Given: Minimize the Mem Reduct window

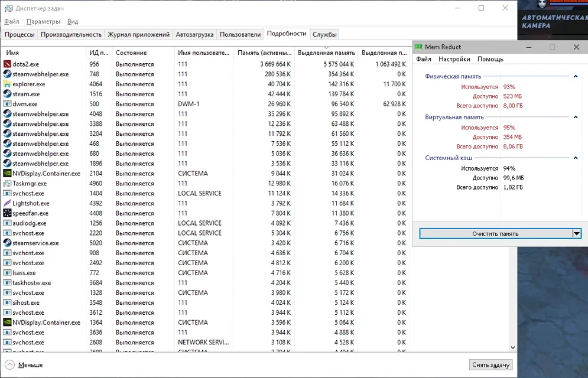Looking at the screenshot, I should click(529, 47).
